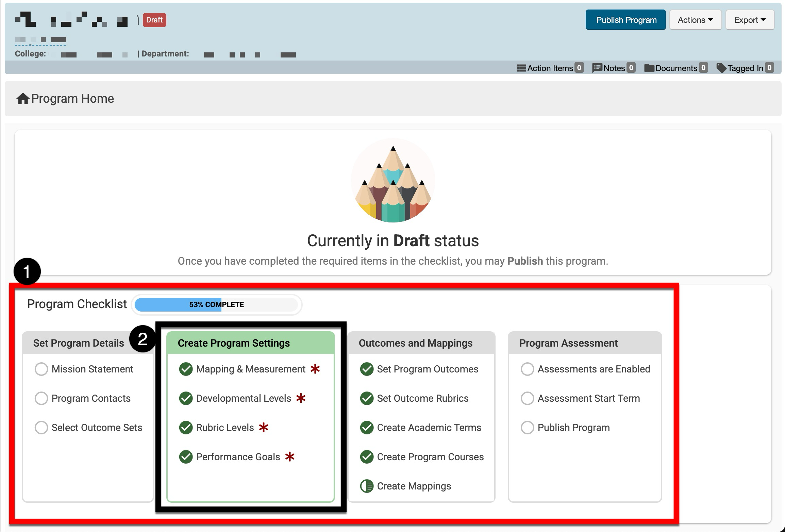Viewport: 785px width, 532px height.
Task: Click green check beside Mapping & Measurement
Action: point(186,369)
